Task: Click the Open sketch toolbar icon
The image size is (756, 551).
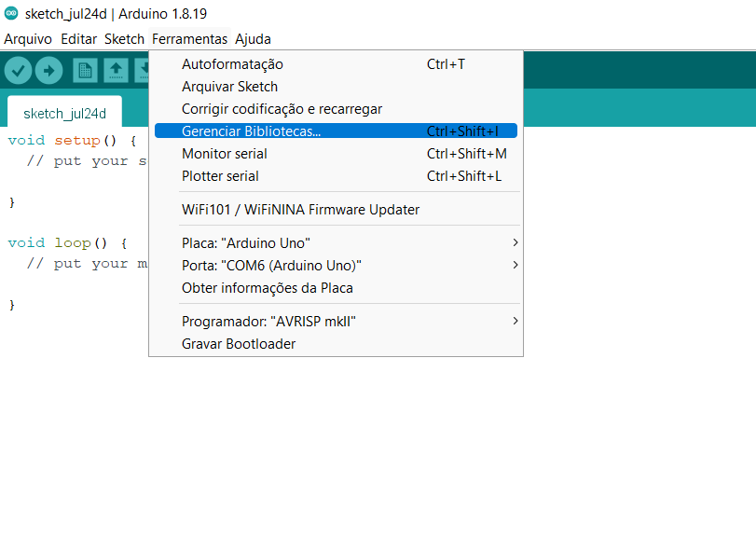Action: click(116, 70)
